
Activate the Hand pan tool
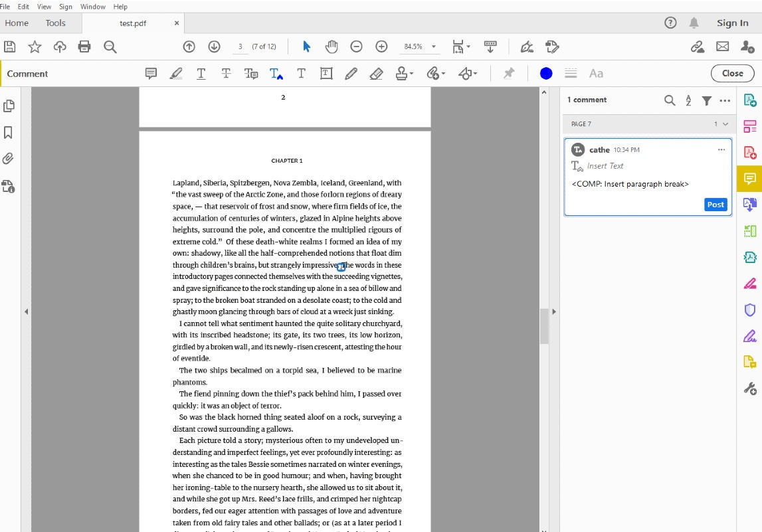click(x=332, y=46)
